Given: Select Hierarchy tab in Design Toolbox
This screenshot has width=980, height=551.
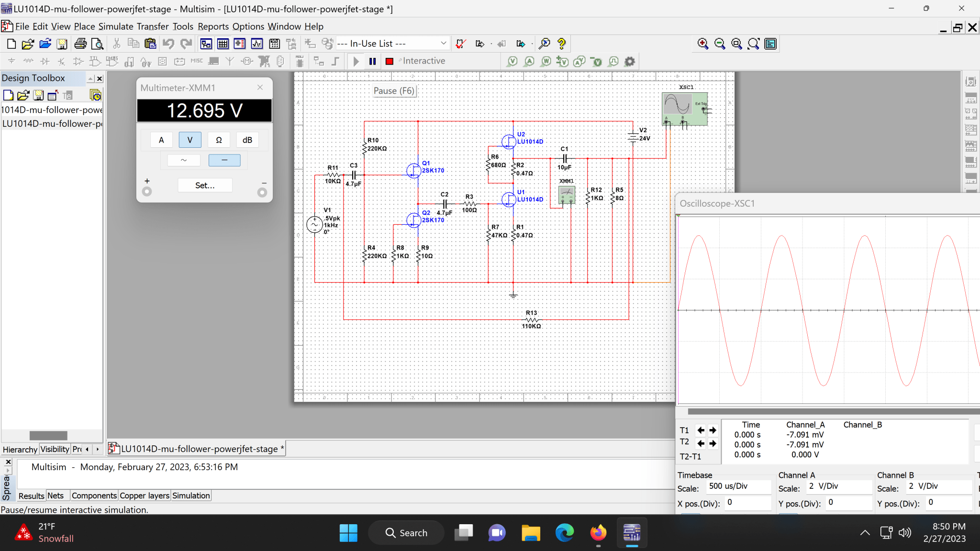Looking at the screenshot, I should 20,449.
